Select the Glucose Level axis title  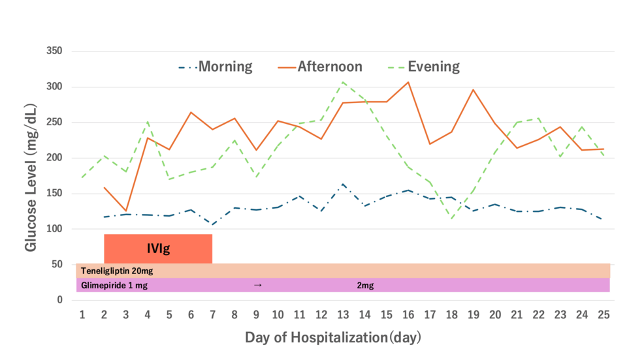31,177
